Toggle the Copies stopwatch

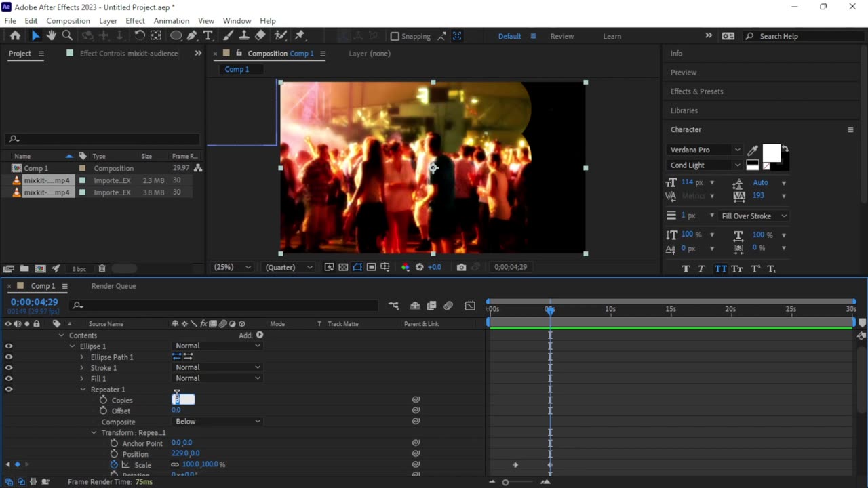[x=103, y=400]
